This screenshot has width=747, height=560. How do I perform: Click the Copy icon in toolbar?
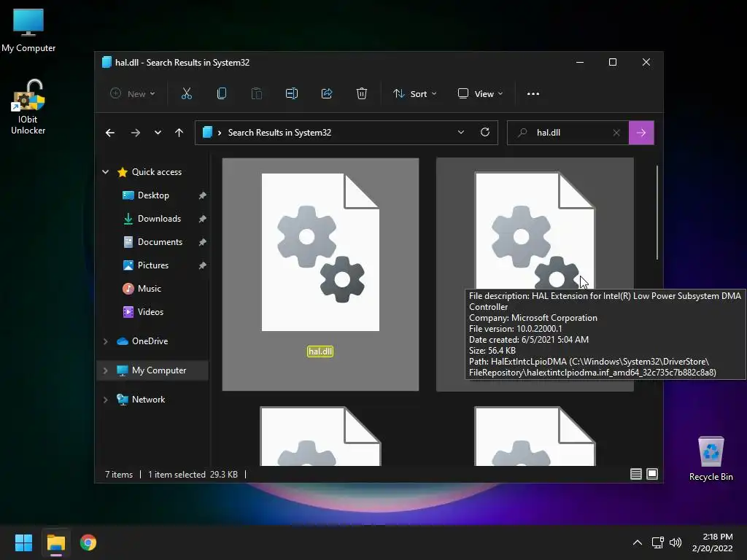click(x=222, y=94)
